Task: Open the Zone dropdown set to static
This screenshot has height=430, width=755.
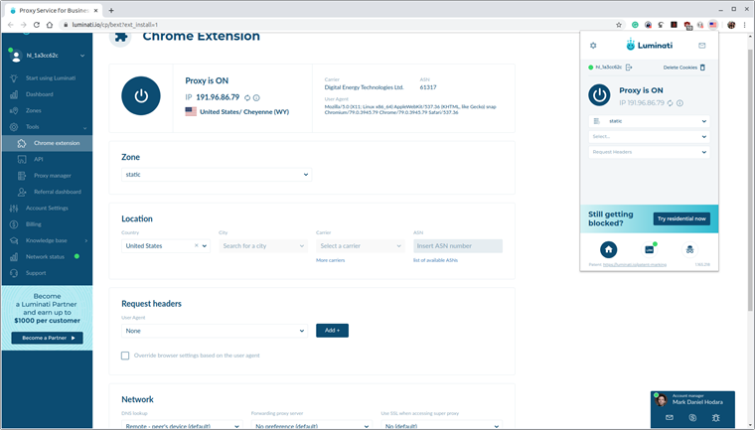Action: [x=216, y=174]
